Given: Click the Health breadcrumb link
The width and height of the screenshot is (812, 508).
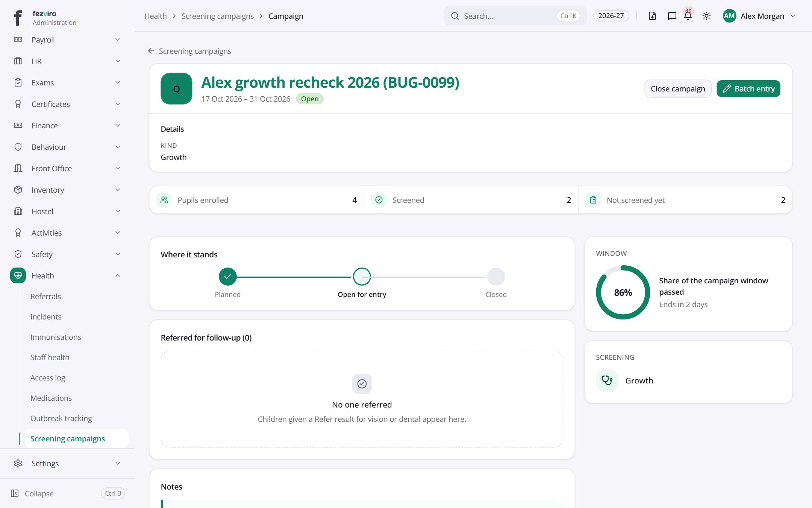Looking at the screenshot, I should 156,16.
